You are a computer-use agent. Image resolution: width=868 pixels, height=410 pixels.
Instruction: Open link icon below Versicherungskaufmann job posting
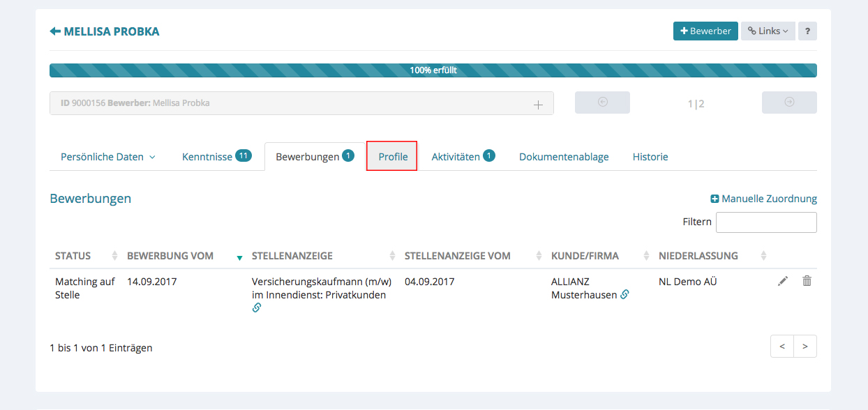point(257,307)
